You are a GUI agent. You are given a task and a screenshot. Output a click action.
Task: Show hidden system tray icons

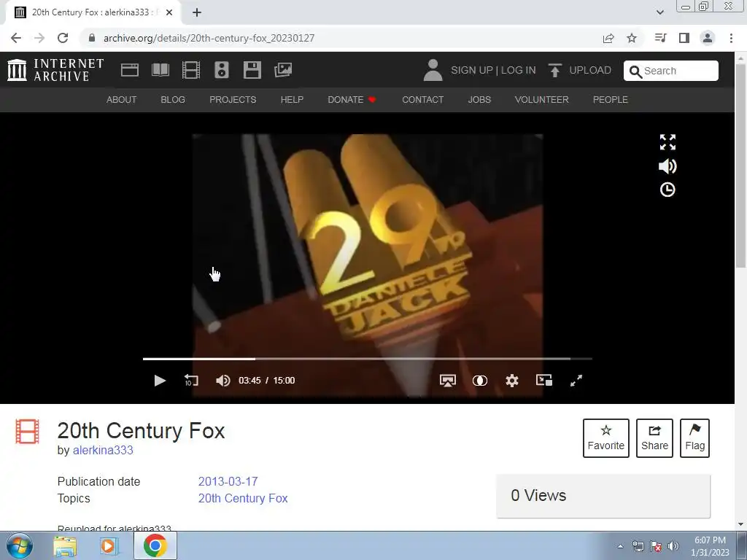[x=620, y=546]
